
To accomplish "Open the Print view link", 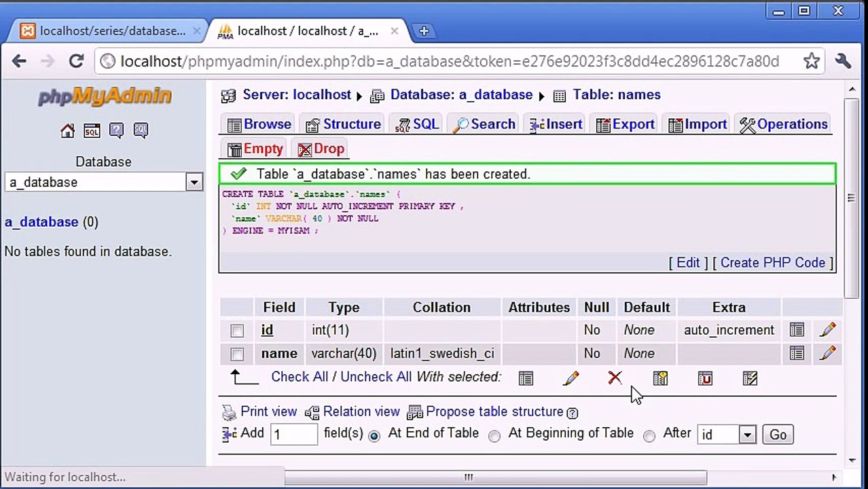I will [269, 412].
